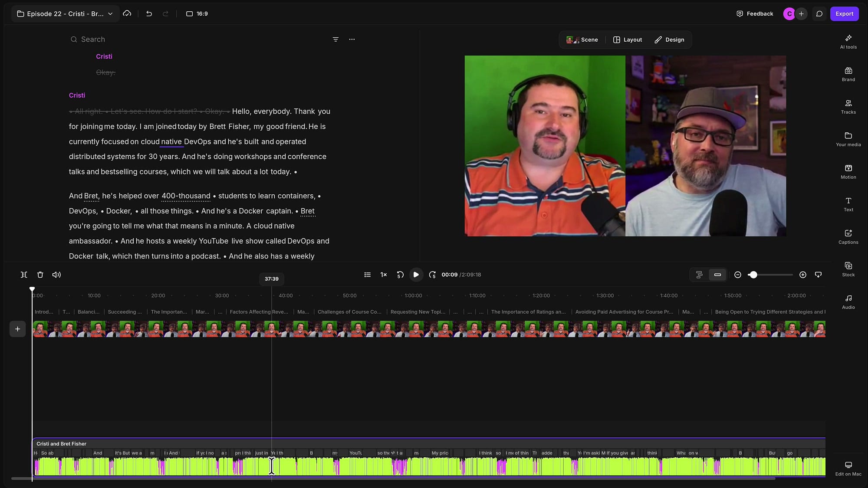Open the Motion panel
Screen dimensions: 868x488
[848, 172]
